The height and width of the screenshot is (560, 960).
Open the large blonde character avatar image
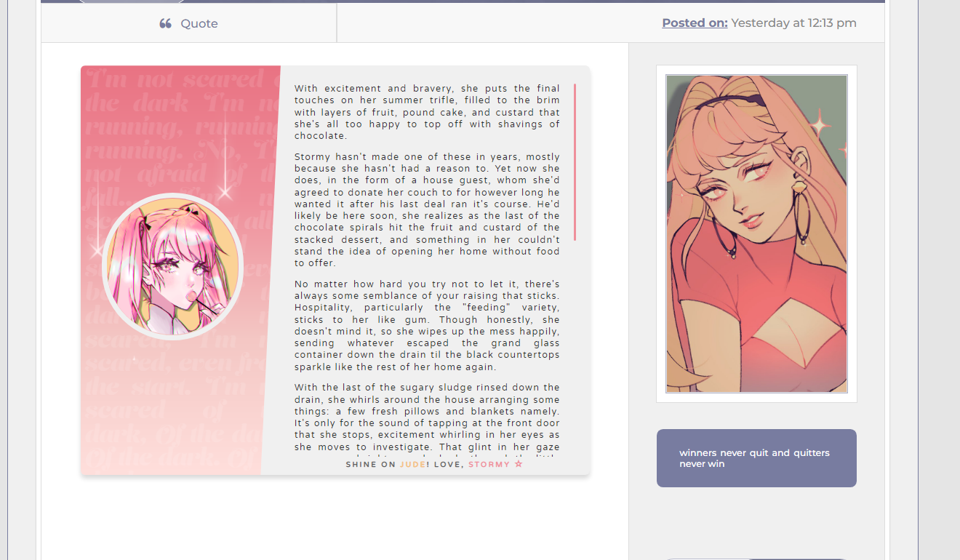pos(756,233)
